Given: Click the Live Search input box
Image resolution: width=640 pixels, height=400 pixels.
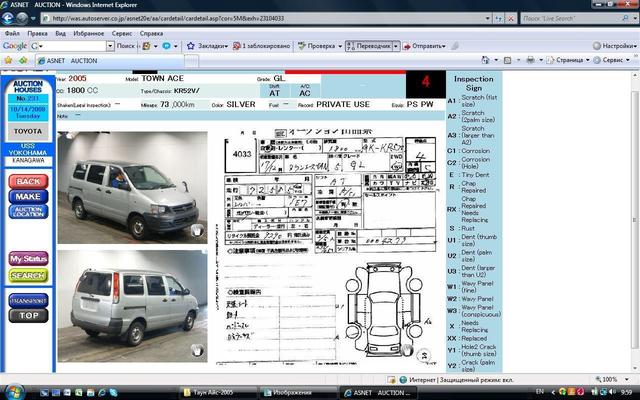Looking at the screenshot, I should 570,18.
